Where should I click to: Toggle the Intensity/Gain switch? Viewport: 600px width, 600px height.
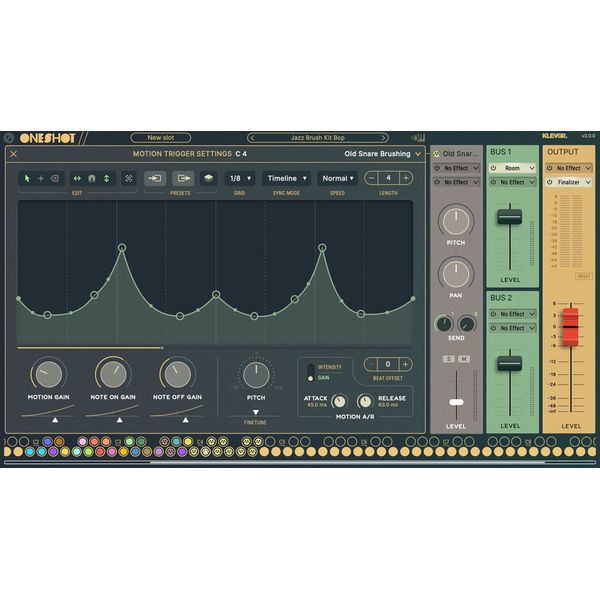[310, 372]
